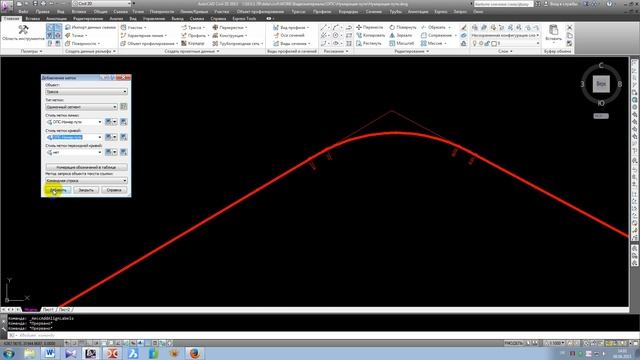Open the reference text prompt method dropdown
The height and width of the screenshot is (360, 640).
click(86, 180)
